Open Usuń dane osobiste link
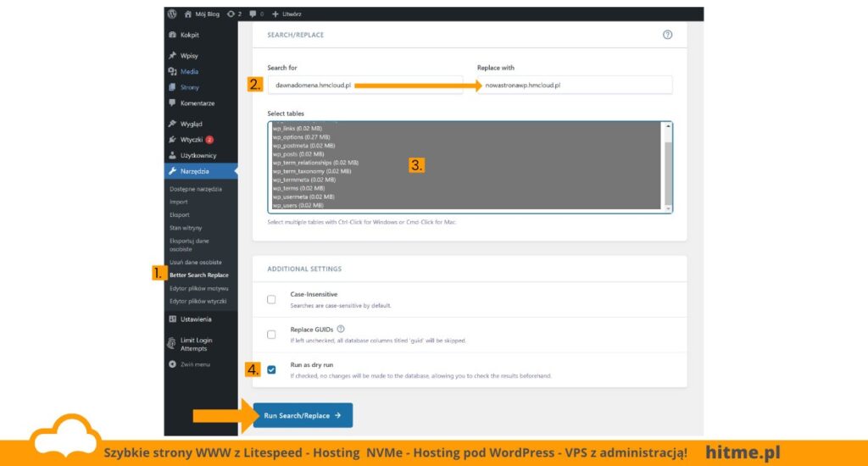Image resolution: width=868 pixels, height=466 pixels. click(x=196, y=263)
